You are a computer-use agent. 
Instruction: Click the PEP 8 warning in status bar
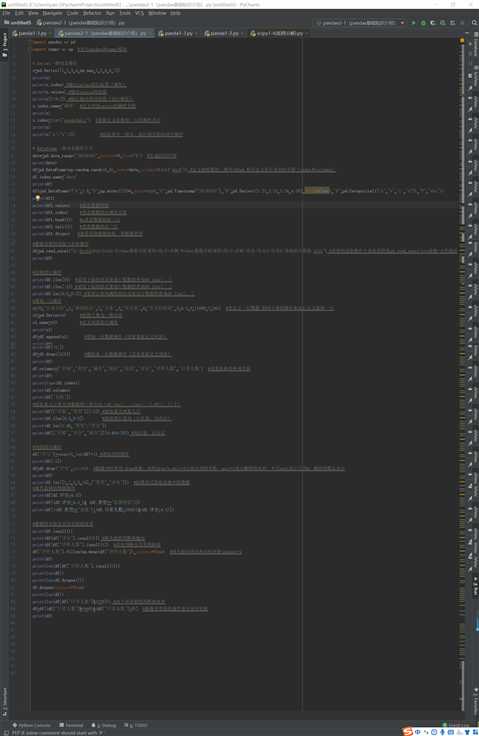click(x=56, y=733)
